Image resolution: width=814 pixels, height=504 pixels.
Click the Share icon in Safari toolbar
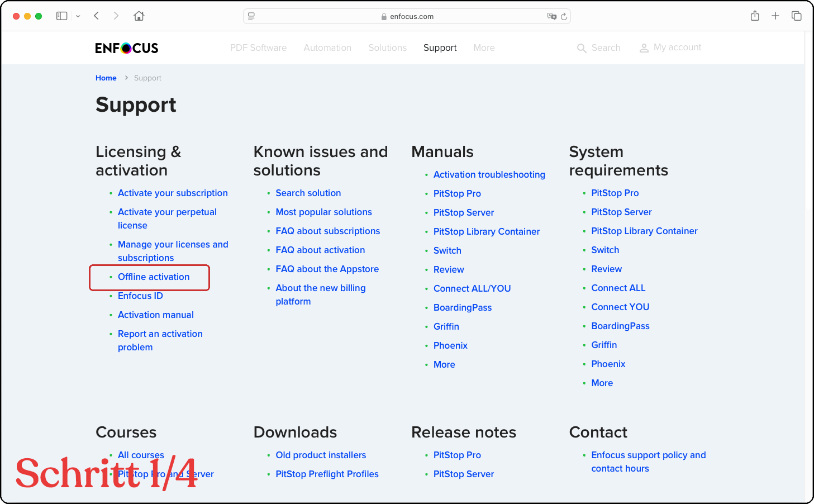(x=755, y=16)
